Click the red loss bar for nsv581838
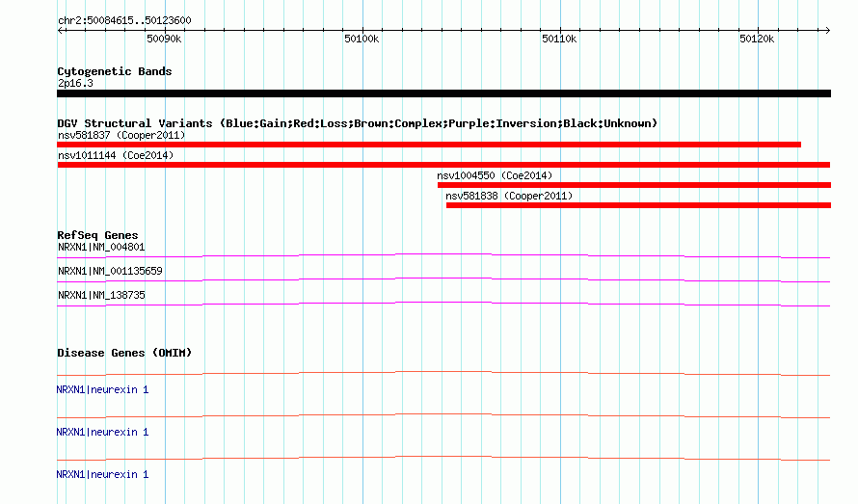858x504 pixels. pyautogui.click(x=638, y=205)
